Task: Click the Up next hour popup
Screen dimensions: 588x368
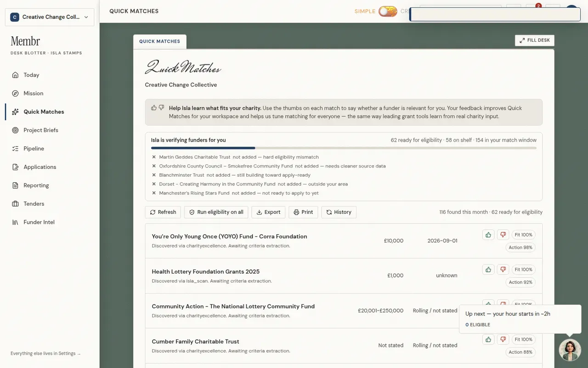Action: coord(520,319)
